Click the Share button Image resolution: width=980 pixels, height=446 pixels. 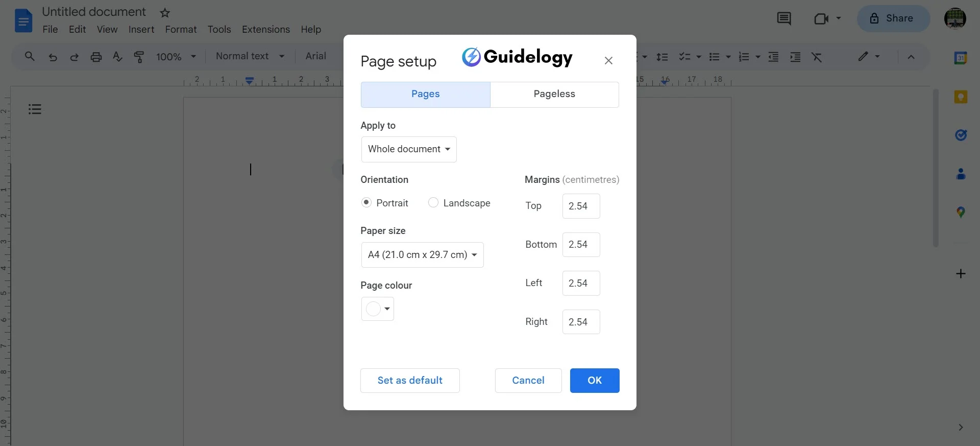(893, 19)
